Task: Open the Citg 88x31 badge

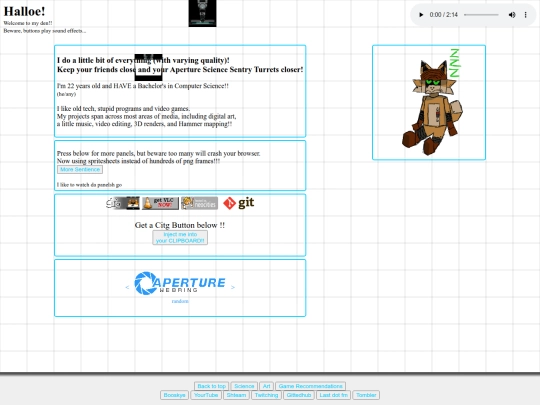Action: coord(123,203)
